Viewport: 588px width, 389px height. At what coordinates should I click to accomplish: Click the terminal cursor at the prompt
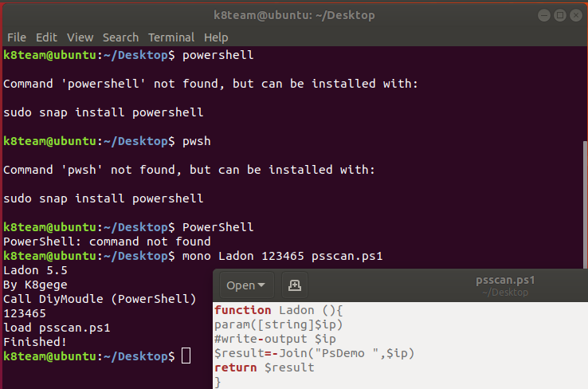[x=186, y=356]
